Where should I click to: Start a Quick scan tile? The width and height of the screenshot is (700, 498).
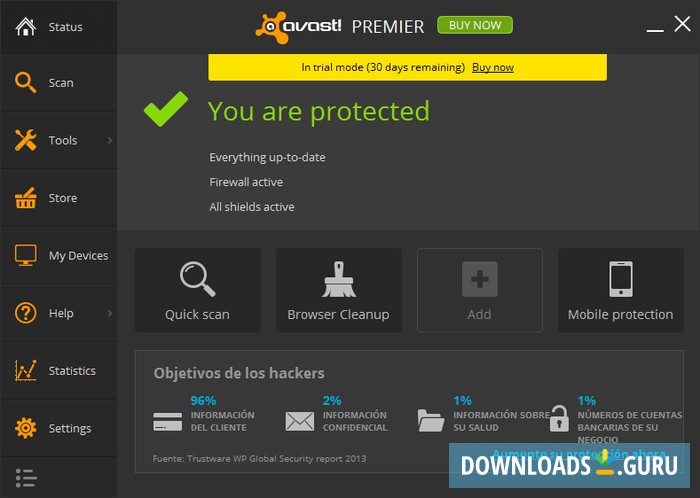pyautogui.click(x=197, y=290)
